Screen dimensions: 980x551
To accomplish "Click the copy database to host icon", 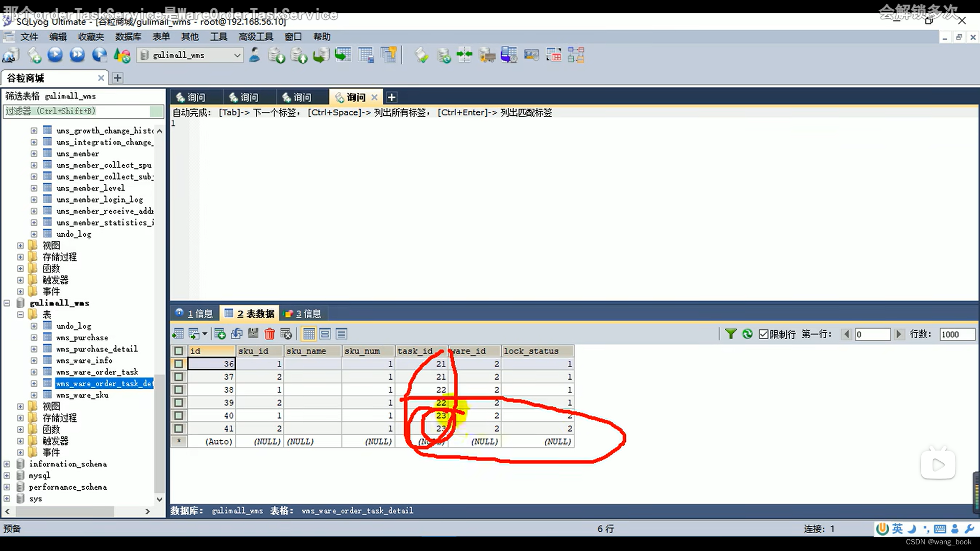I will pyautogui.click(x=321, y=55).
